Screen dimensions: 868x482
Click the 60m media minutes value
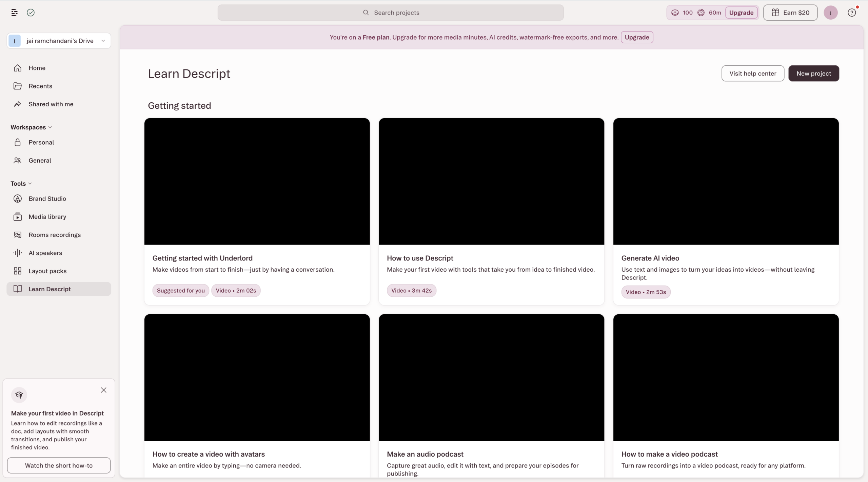click(715, 13)
